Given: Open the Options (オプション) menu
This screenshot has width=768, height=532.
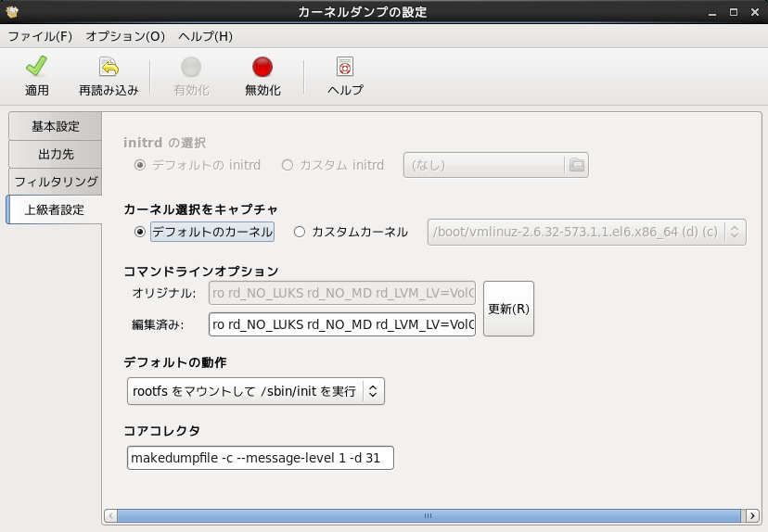Looking at the screenshot, I should [125, 36].
